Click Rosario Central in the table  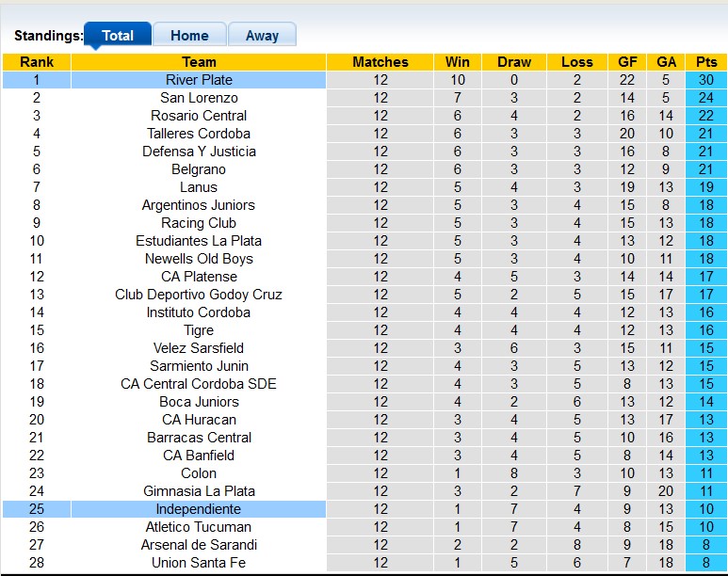coord(199,116)
